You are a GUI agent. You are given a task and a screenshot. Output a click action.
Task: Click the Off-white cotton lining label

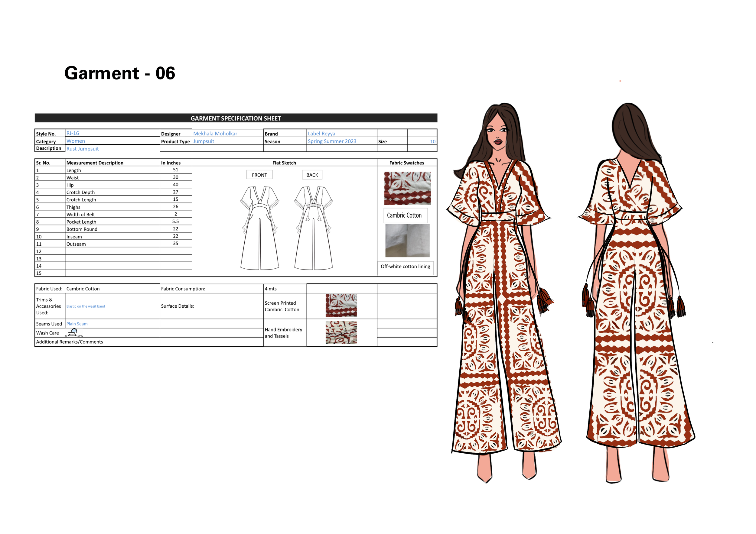[x=405, y=267]
